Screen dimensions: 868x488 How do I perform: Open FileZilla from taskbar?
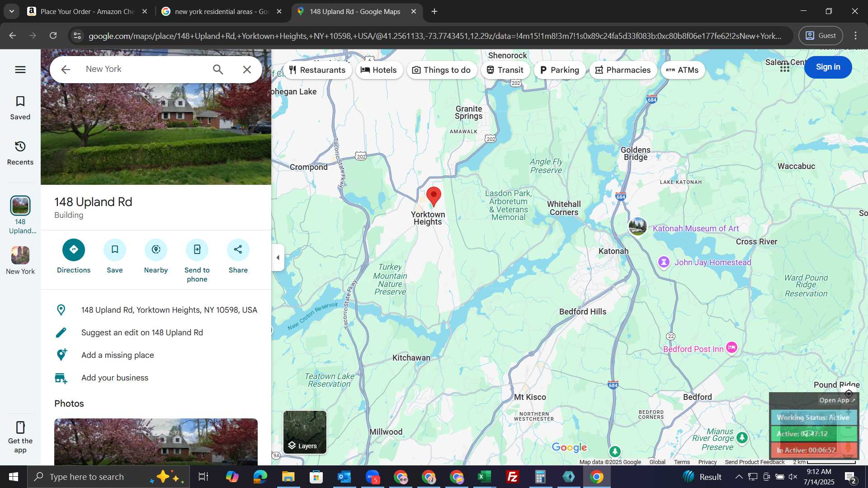(513, 477)
